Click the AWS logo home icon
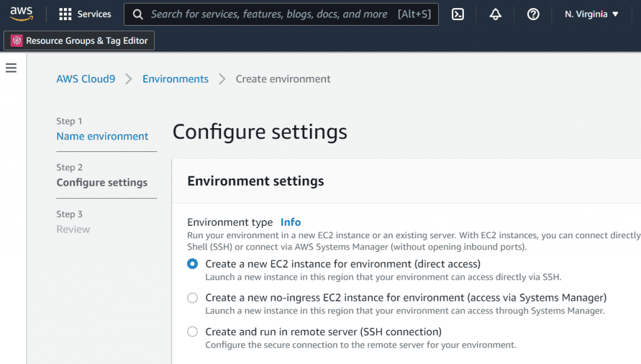641x364 pixels. 21,14
